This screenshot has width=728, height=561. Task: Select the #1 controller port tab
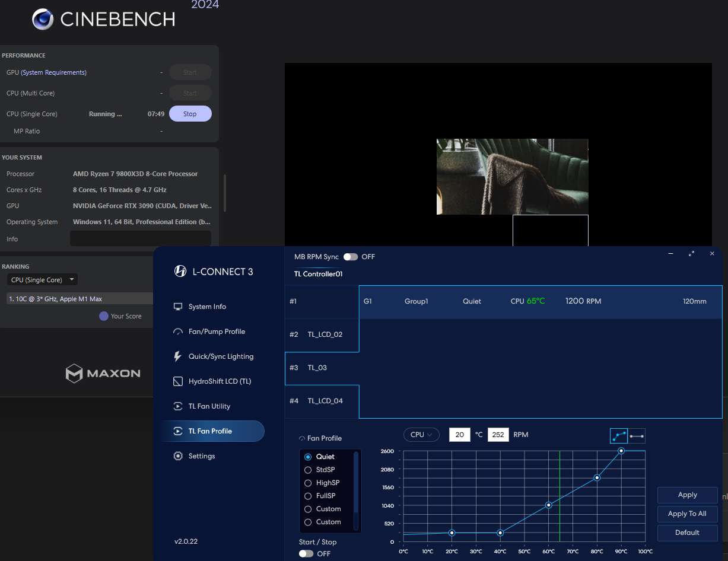322,301
